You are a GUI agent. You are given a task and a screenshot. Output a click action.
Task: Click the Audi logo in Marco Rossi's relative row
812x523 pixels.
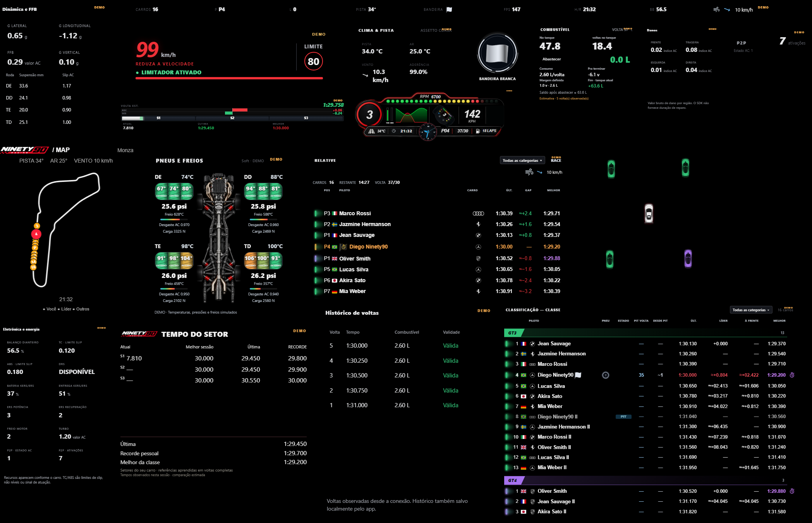point(478,213)
